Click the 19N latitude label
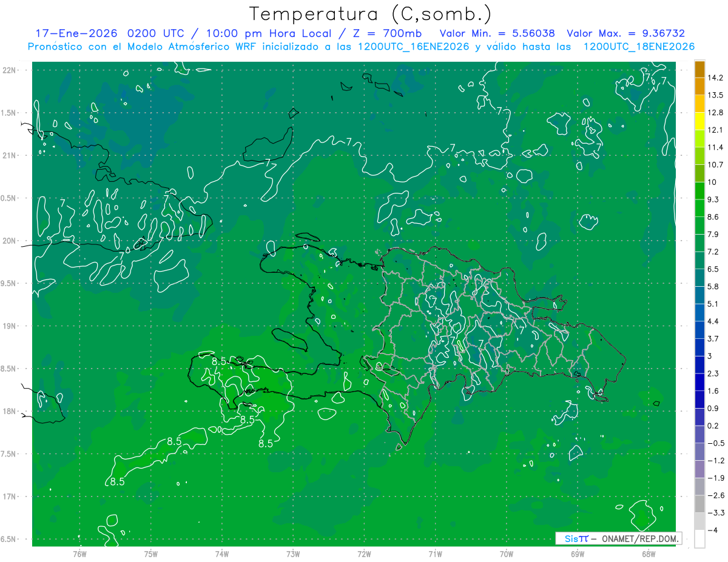 [x=9, y=326]
